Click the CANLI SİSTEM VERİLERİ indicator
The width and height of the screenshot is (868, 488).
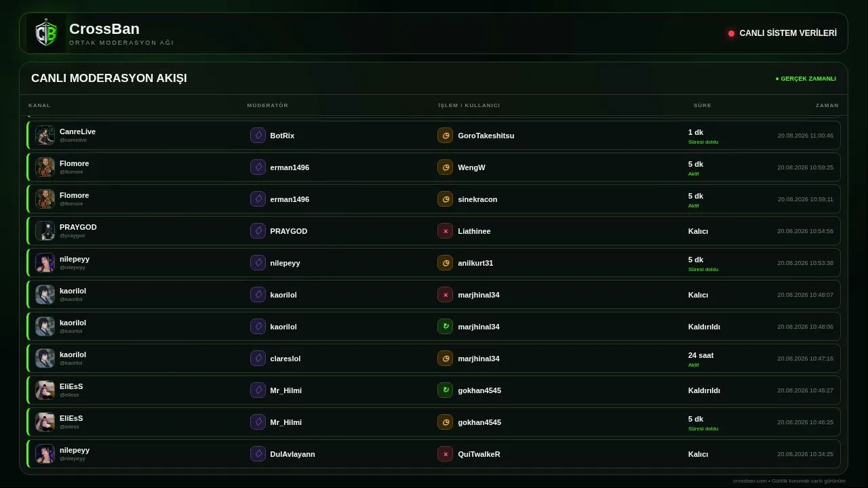(783, 33)
